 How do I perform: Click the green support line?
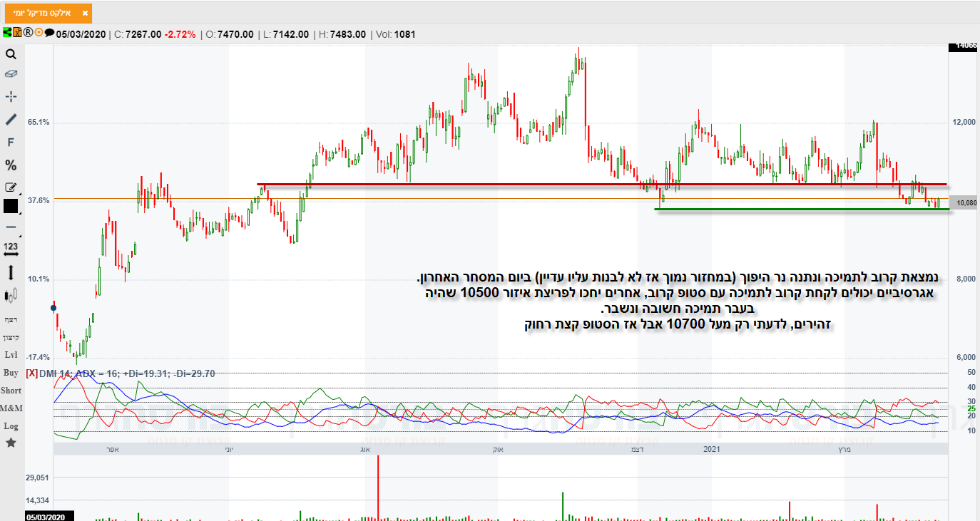(802, 209)
